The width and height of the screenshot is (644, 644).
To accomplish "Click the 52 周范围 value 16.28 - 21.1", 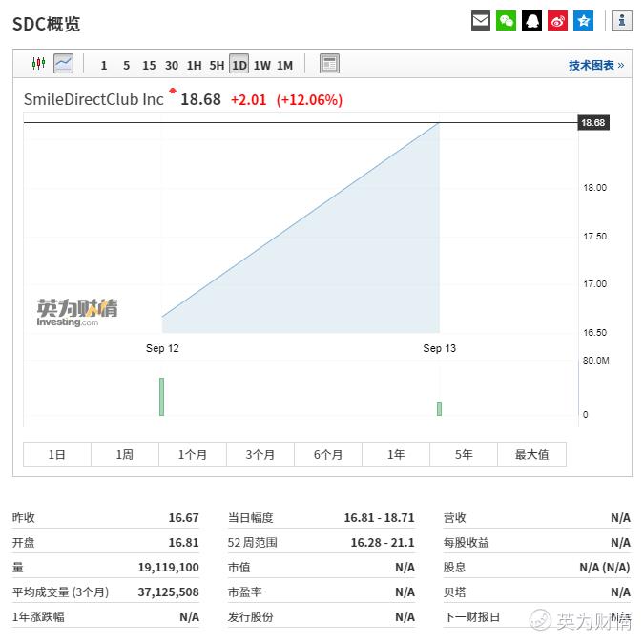I will point(383,543).
